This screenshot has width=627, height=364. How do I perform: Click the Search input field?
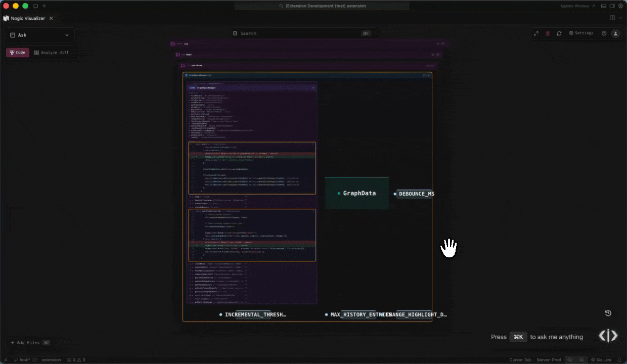point(302,33)
